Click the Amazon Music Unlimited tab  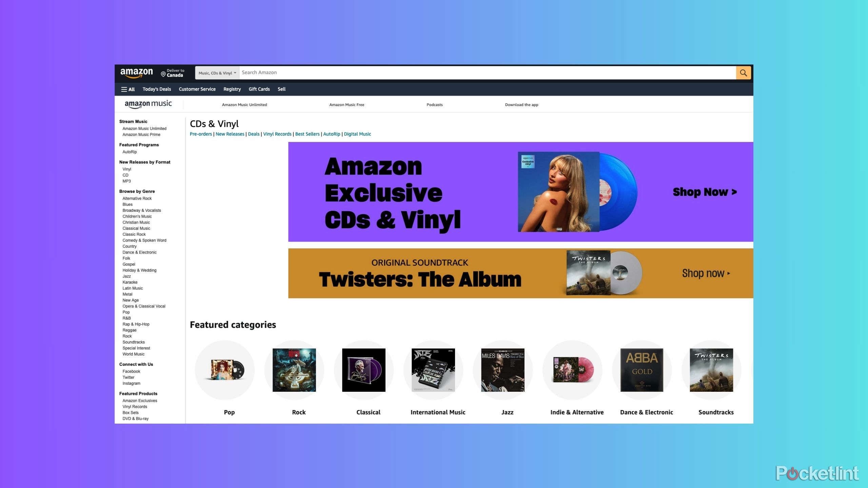tap(244, 104)
